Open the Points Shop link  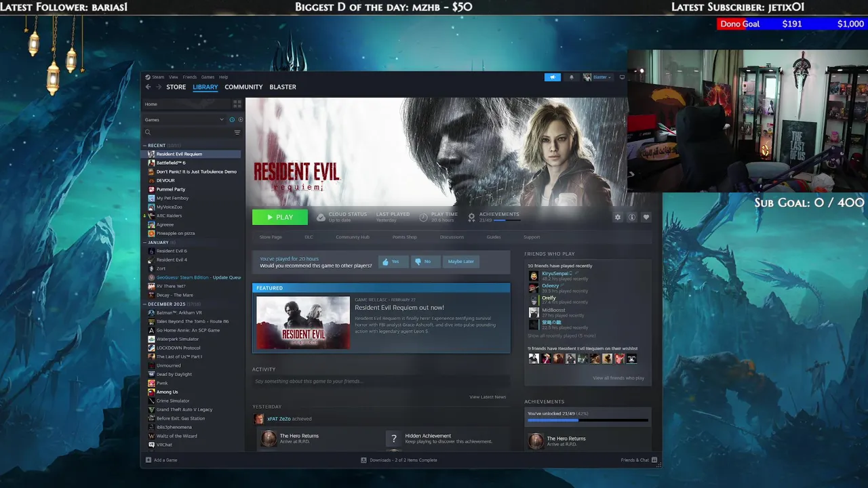tap(405, 237)
